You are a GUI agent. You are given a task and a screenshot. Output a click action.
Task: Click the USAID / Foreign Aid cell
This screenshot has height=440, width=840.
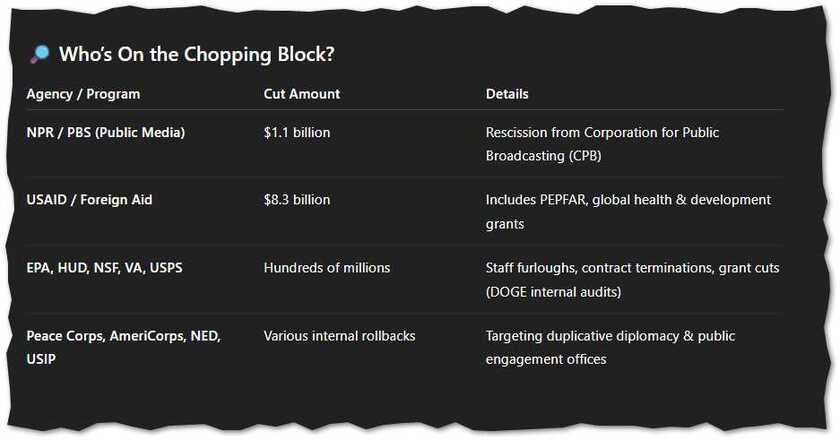89,200
